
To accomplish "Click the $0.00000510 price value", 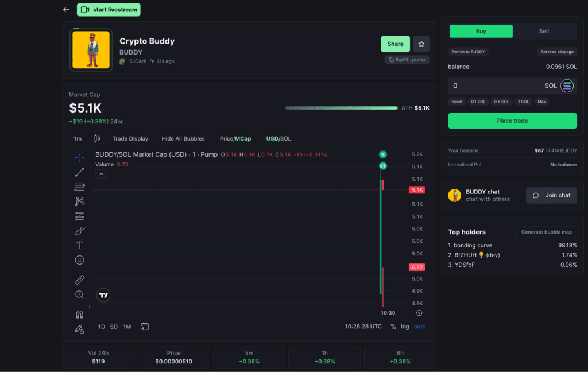I will pos(173,362).
